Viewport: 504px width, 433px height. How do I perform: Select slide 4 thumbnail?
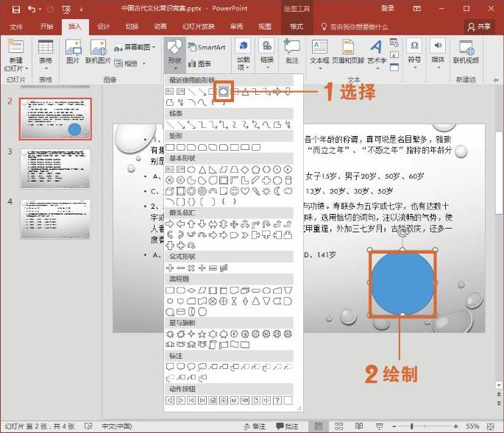(55, 219)
